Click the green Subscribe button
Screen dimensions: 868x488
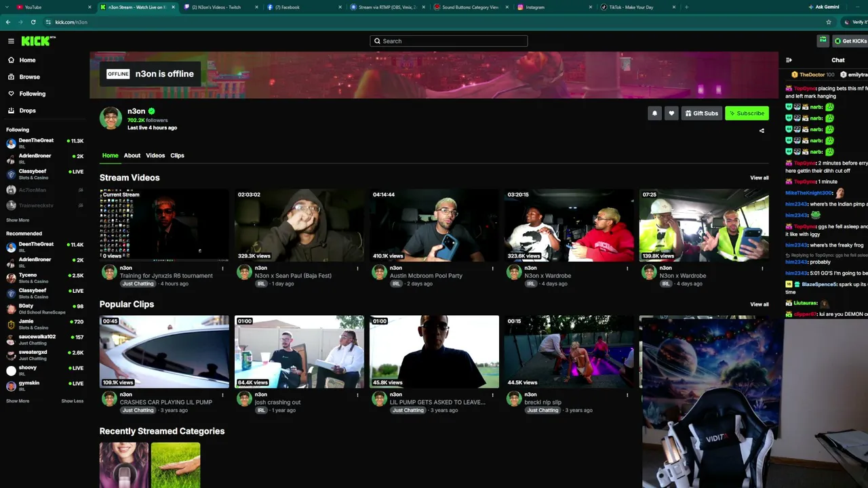point(747,113)
